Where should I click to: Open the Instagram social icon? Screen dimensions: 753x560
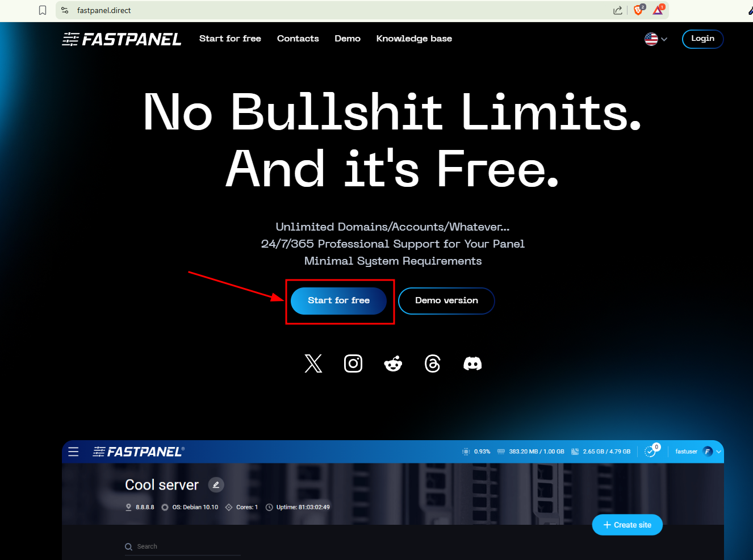click(353, 363)
